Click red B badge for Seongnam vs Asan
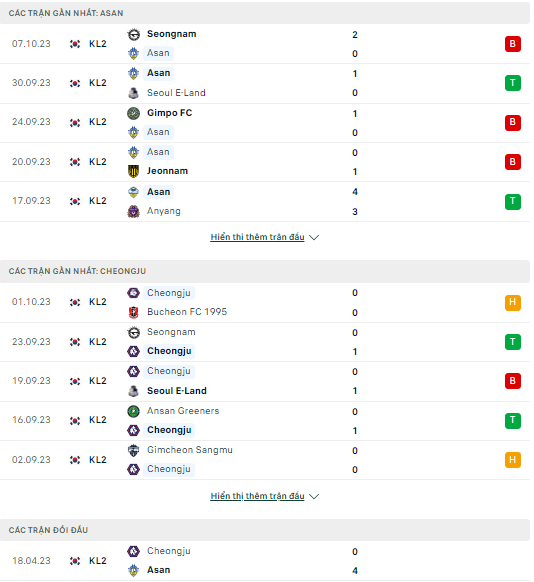 point(513,44)
